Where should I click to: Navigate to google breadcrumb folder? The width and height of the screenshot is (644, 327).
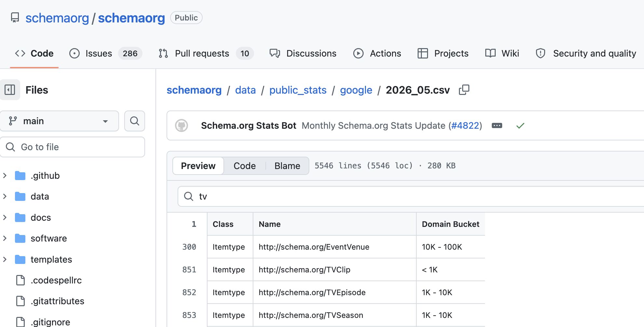point(356,90)
